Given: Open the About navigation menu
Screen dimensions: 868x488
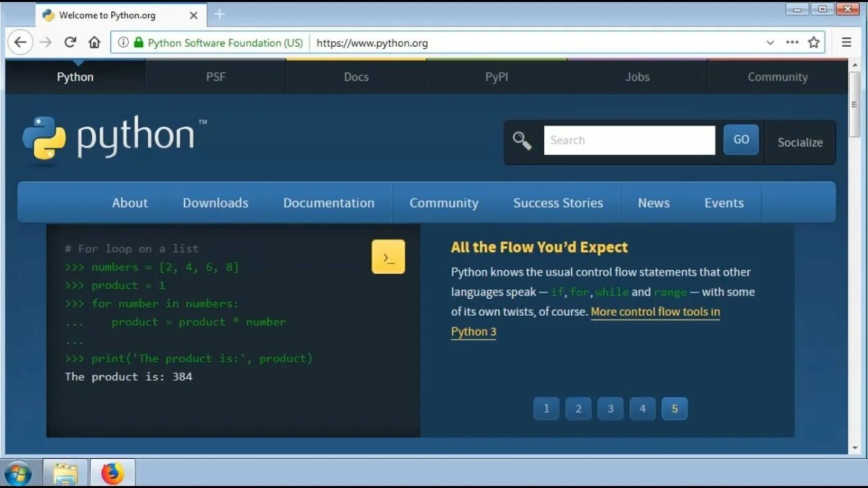Looking at the screenshot, I should pyautogui.click(x=130, y=203).
